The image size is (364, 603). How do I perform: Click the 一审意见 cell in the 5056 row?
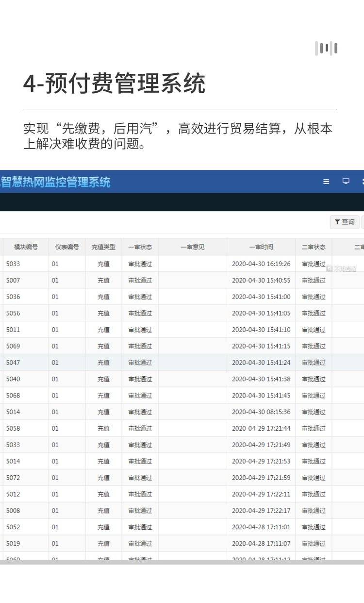tap(192, 313)
